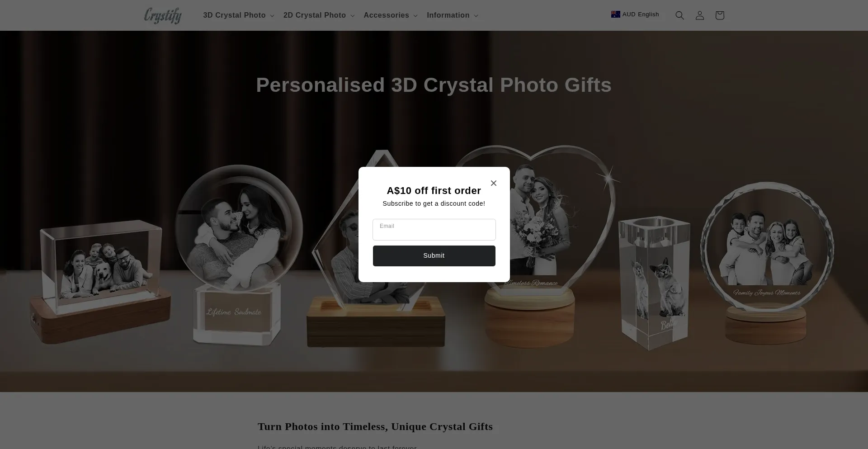Click the cat crystal tower image
The width and height of the screenshot is (868, 449).
tap(654, 283)
